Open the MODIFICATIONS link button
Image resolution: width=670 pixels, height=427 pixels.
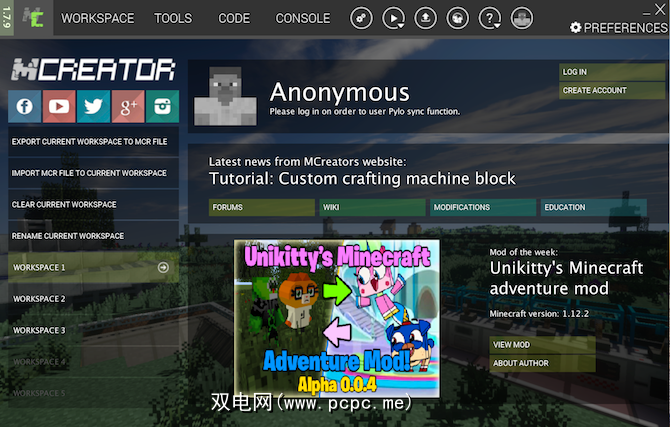point(483,207)
